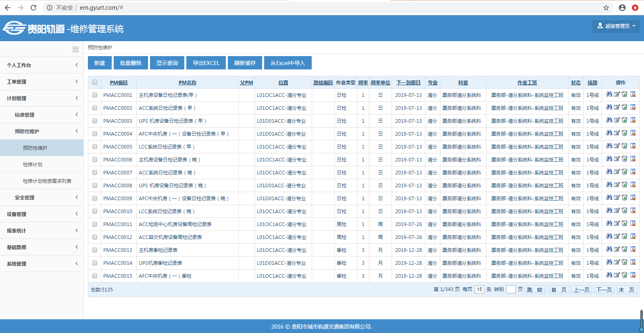This screenshot has height=333, width=644.
Task: Reload the page in the browser
Action: [x=33, y=8]
